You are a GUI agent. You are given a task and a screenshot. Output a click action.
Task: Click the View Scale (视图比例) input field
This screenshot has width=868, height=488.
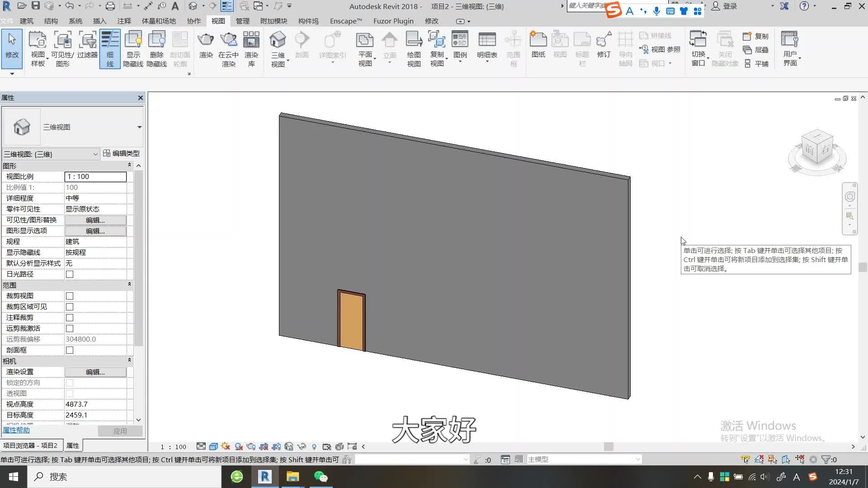coord(95,177)
